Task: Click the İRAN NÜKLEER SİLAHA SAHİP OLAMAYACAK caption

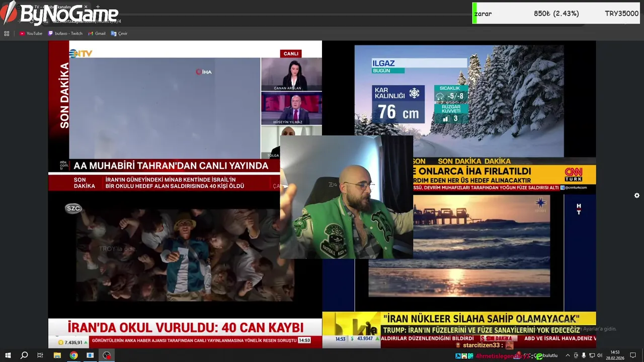Action: (481, 319)
